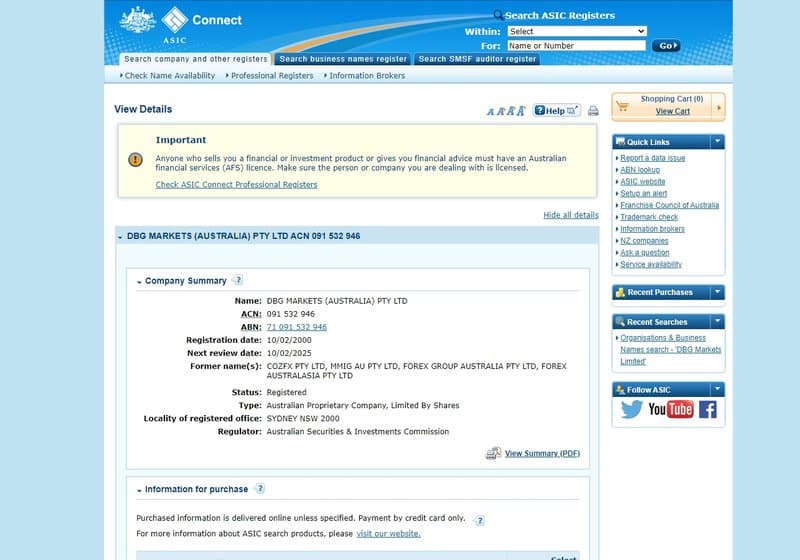Open the Within Select dropdown
800x560 pixels.
tap(577, 31)
